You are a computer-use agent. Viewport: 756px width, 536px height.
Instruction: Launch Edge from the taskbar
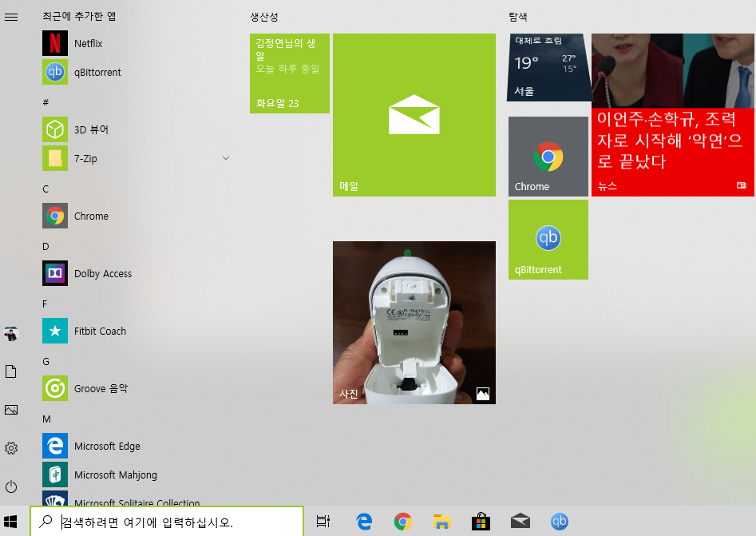[364, 522]
